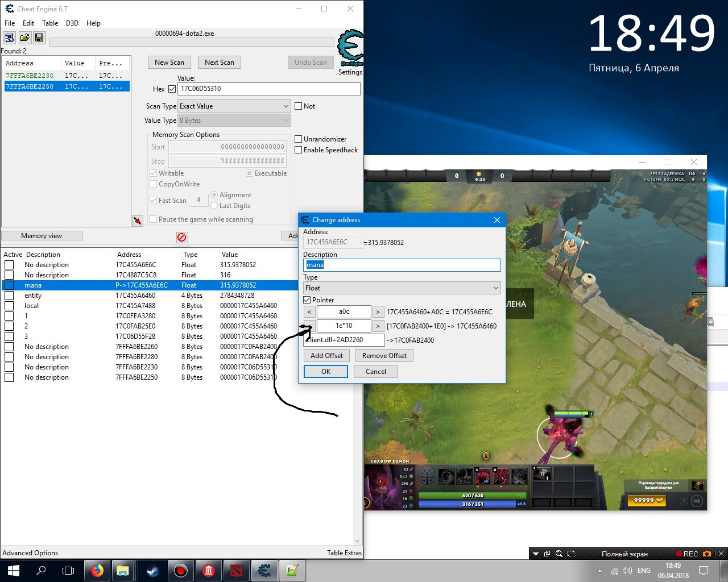Enable the Speedhack checkbox
The image size is (728, 582).
coord(298,150)
